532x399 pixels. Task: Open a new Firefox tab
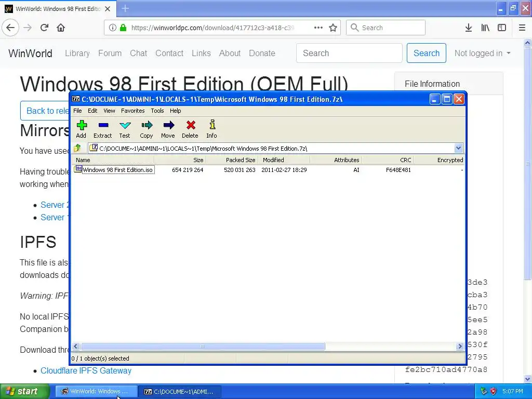tap(125, 8)
